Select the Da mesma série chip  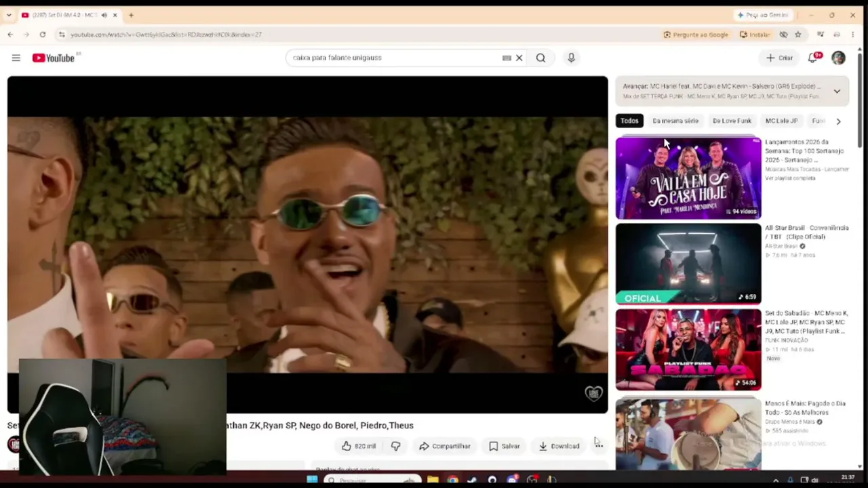675,121
